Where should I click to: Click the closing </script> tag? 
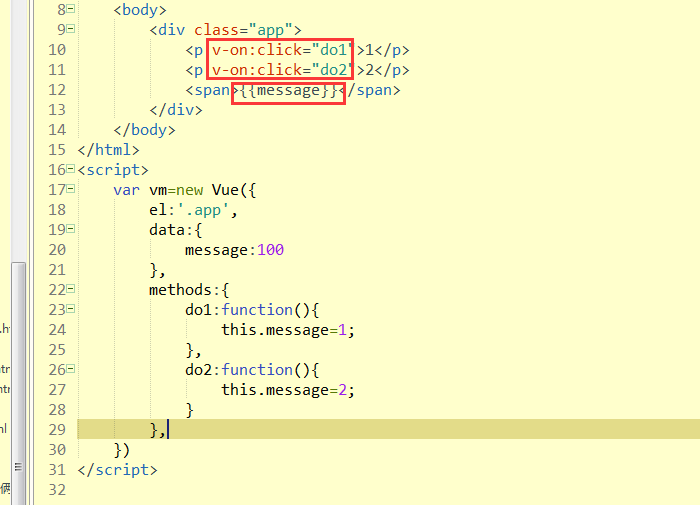tap(117, 470)
